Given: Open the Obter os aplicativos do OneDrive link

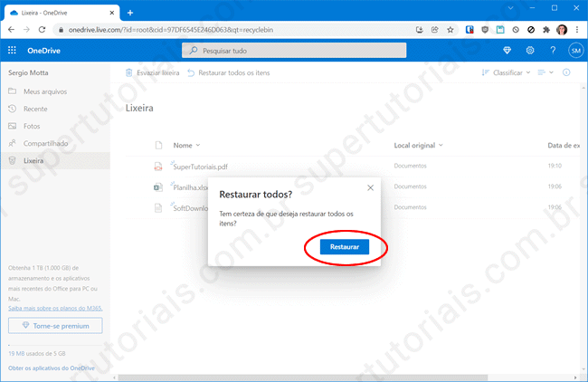Looking at the screenshot, I should click(x=52, y=367).
